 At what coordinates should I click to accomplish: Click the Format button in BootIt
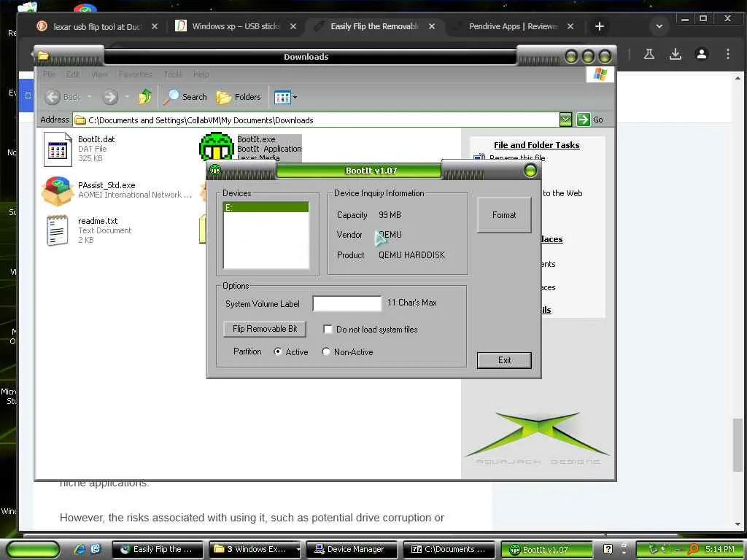pos(504,215)
